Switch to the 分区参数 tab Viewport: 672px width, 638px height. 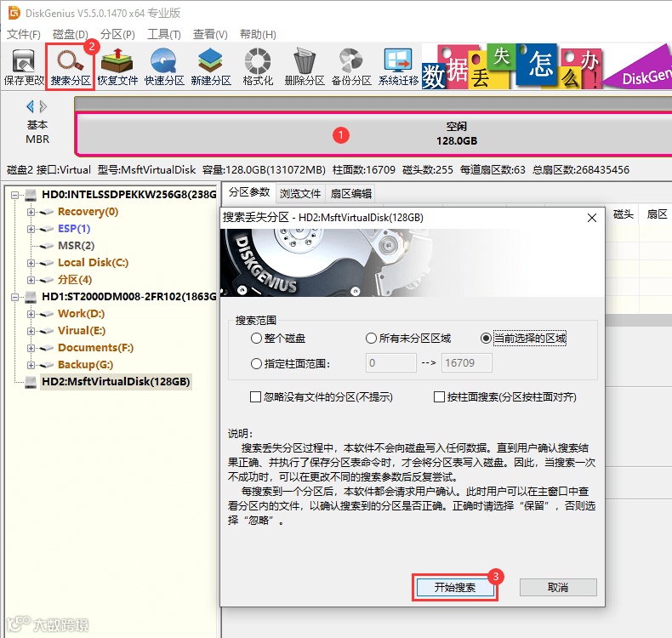pyautogui.click(x=249, y=192)
